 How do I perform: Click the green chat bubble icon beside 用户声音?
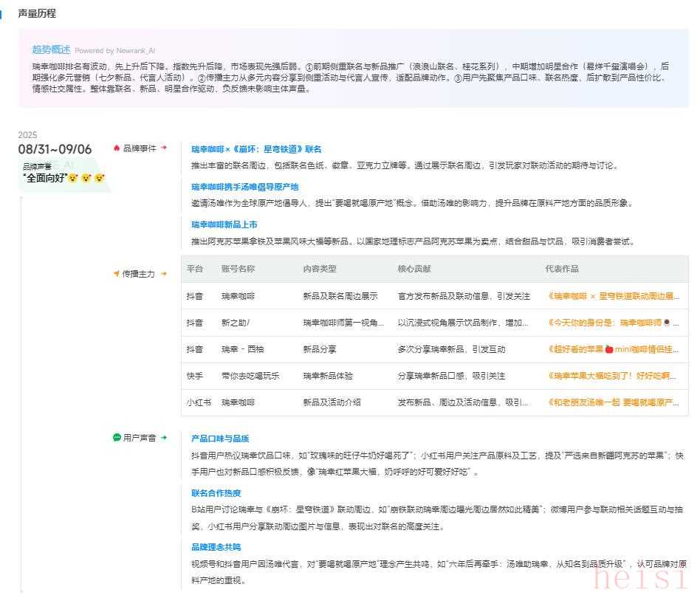tap(117, 438)
